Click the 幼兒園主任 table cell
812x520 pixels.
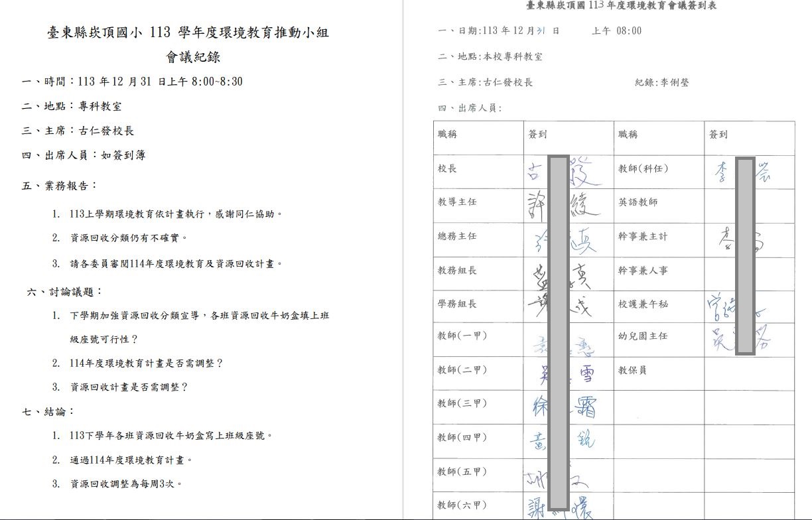(x=642, y=336)
